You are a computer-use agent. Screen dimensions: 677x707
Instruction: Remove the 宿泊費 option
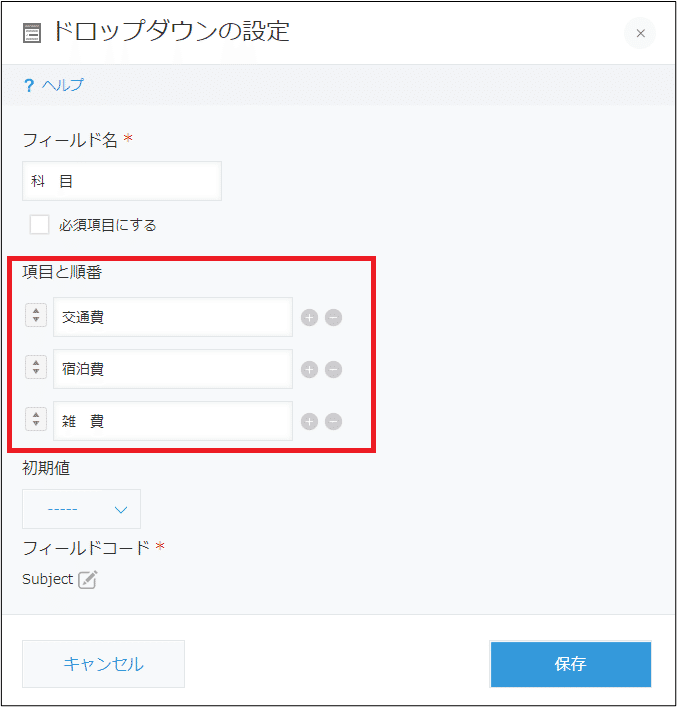point(333,370)
